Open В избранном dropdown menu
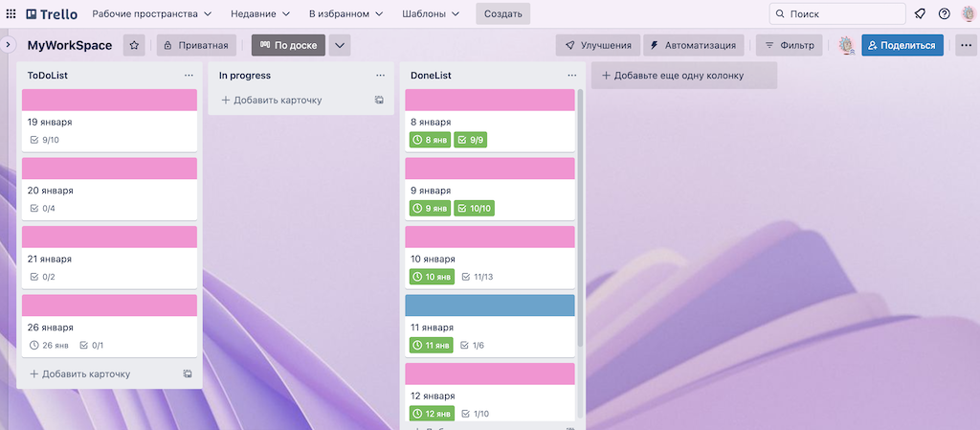This screenshot has width=980, height=430. pos(345,13)
